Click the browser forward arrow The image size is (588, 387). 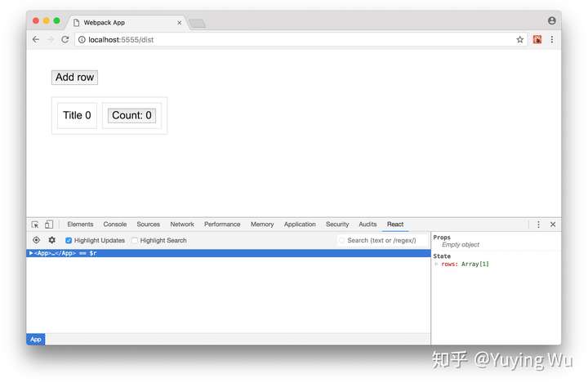tap(51, 39)
